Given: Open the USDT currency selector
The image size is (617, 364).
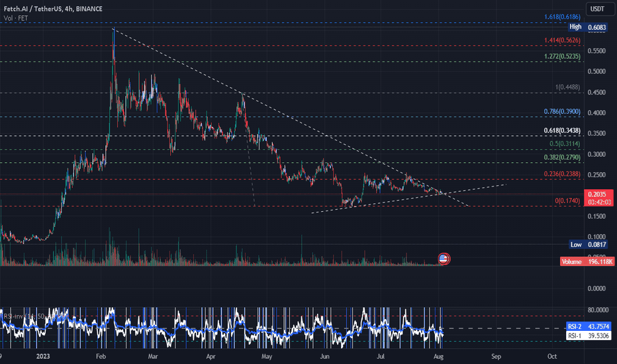Looking at the screenshot, I should point(600,9).
